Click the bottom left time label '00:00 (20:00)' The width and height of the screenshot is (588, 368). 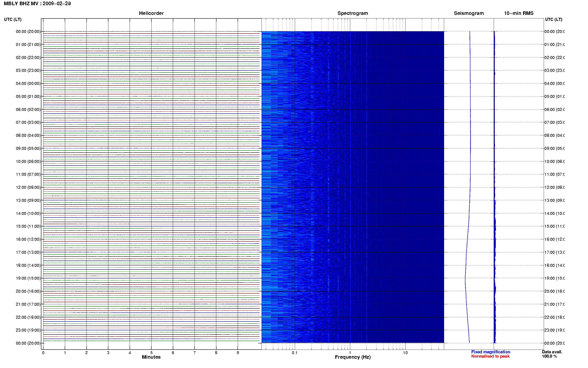click(x=28, y=343)
